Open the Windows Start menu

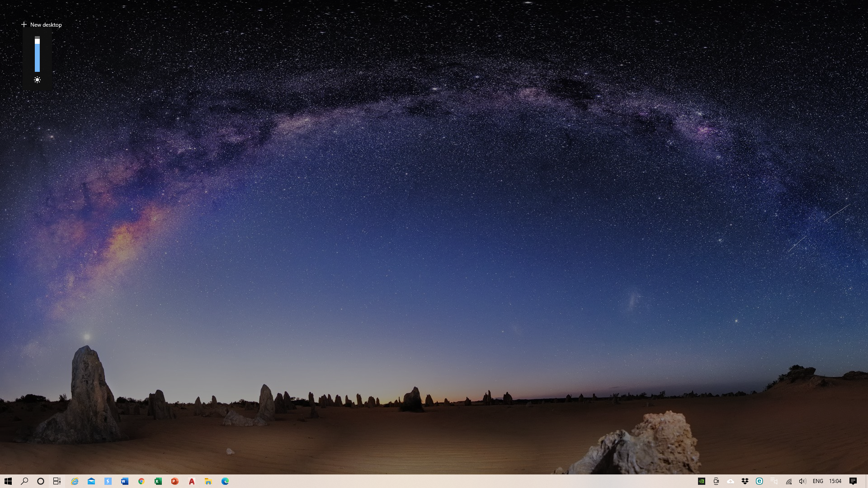tap(8, 481)
